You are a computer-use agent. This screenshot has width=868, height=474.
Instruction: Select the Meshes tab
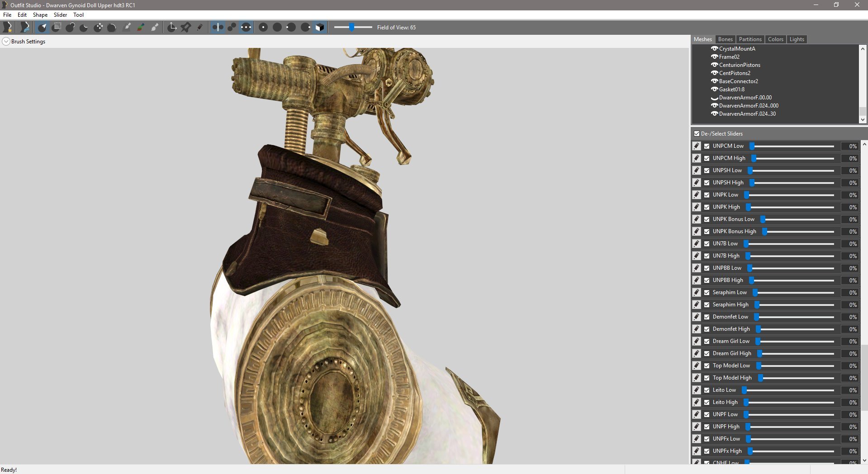point(702,39)
